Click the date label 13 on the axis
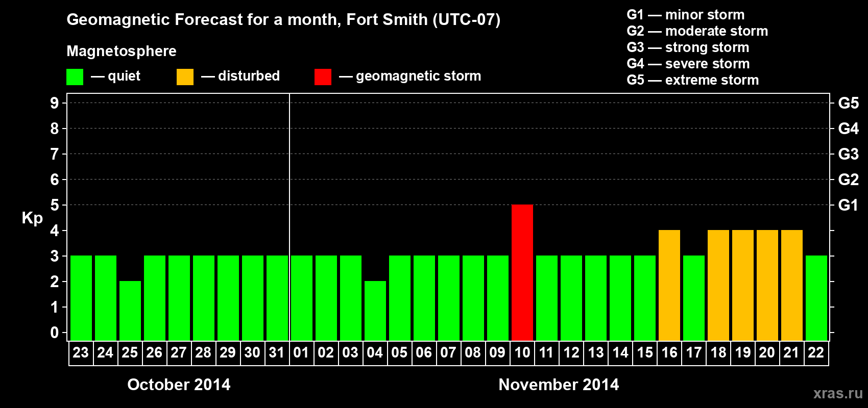Image resolution: width=868 pixels, height=408 pixels. [x=596, y=353]
